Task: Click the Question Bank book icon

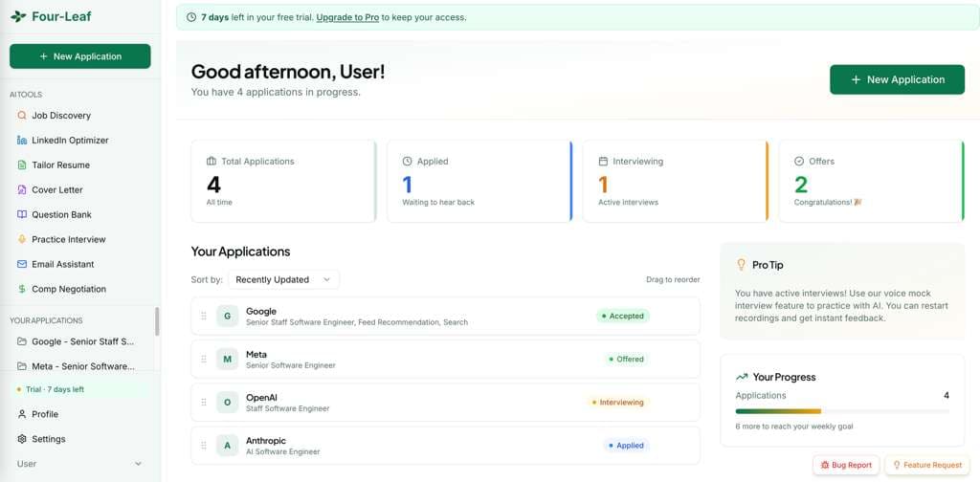Action: [22, 215]
